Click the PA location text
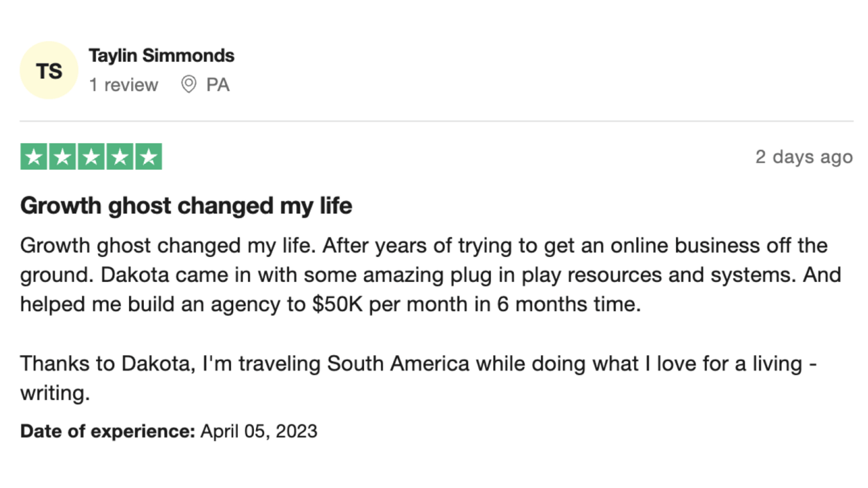 point(218,85)
